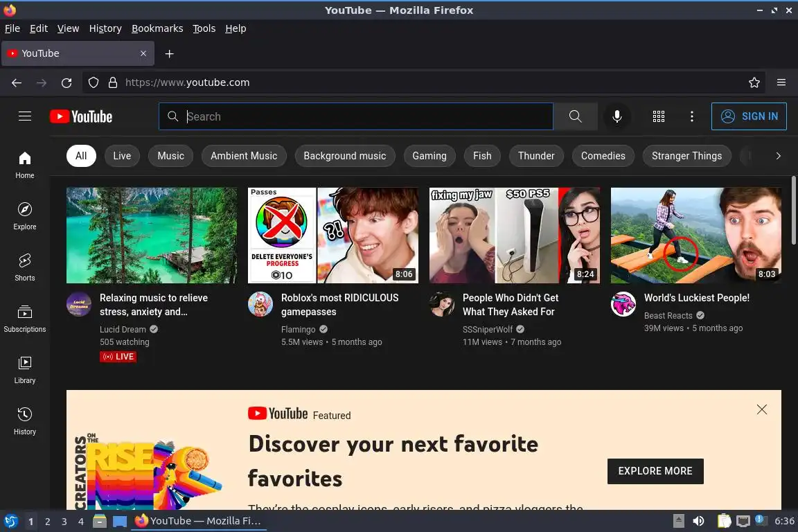
Task: Open Relaxing music to relieve stress title
Action: pos(154,304)
